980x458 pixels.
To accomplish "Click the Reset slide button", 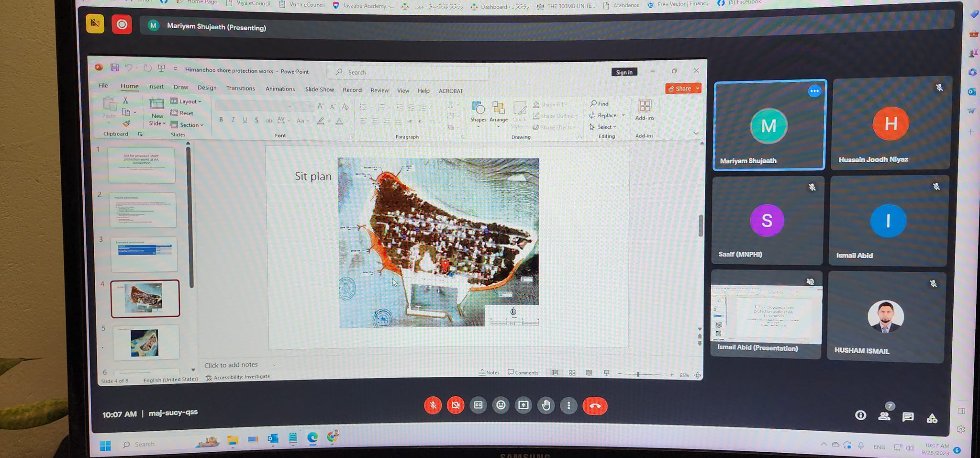I will pos(182,113).
